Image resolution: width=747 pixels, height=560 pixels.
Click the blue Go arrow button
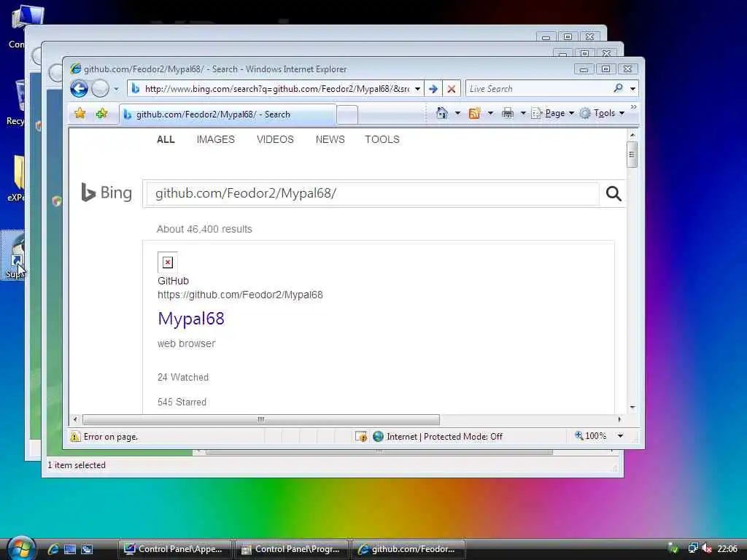(433, 88)
